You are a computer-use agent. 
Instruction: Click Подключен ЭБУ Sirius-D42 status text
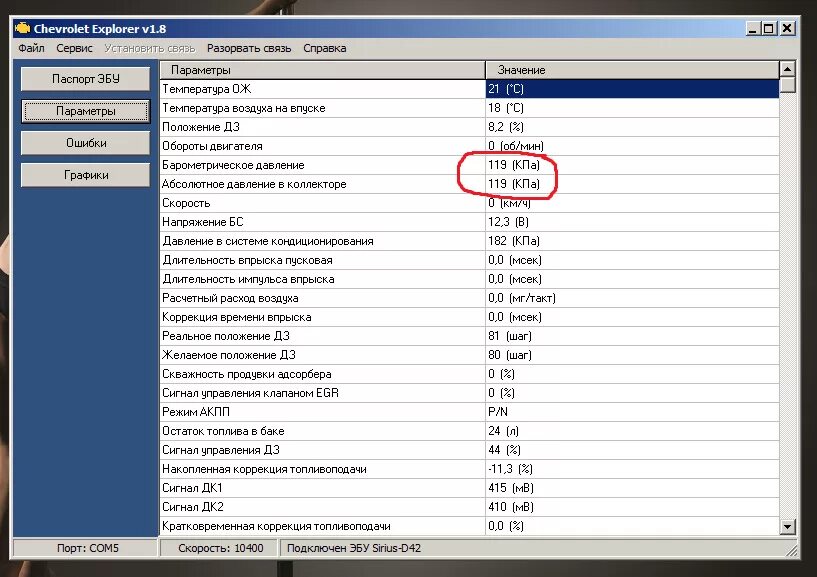[354, 548]
